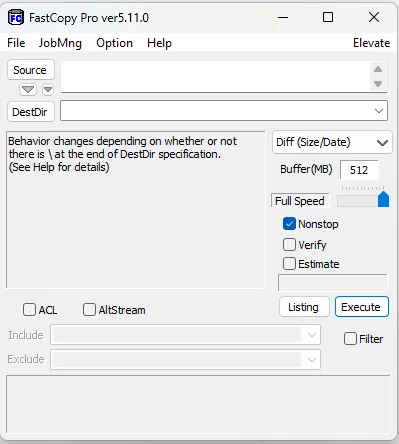Disable the Nonstop checkbox
This screenshot has width=399, height=444.
289,224
